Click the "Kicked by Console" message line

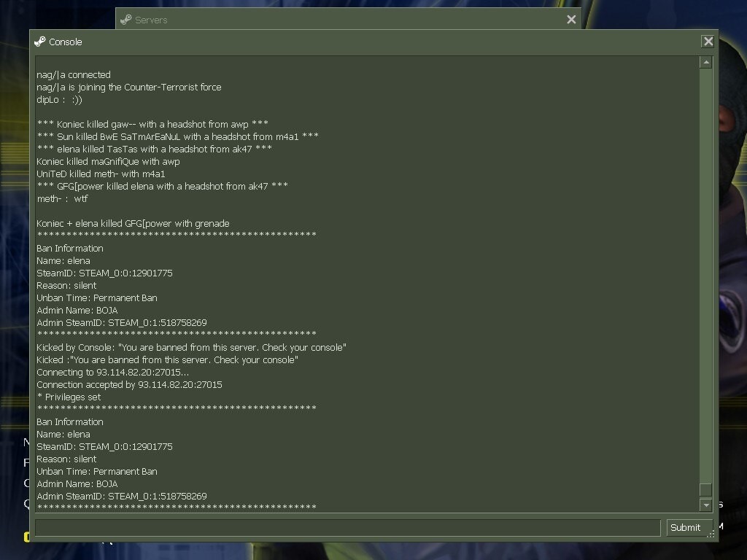pyautogui.click(x=191, y=348)
